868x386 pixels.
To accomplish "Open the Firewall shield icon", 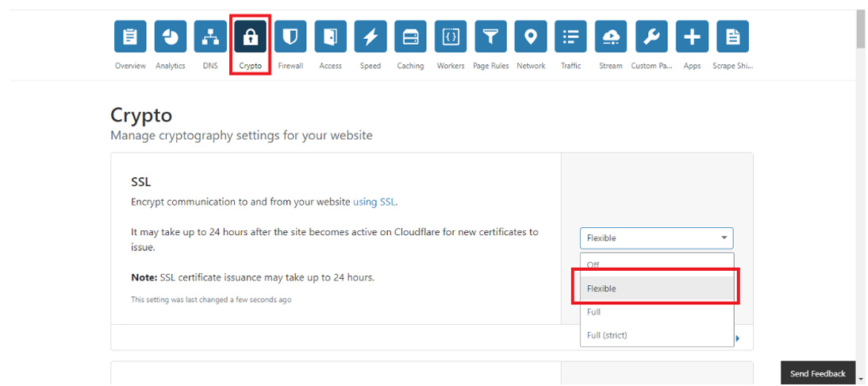I will tap(290, 37).
